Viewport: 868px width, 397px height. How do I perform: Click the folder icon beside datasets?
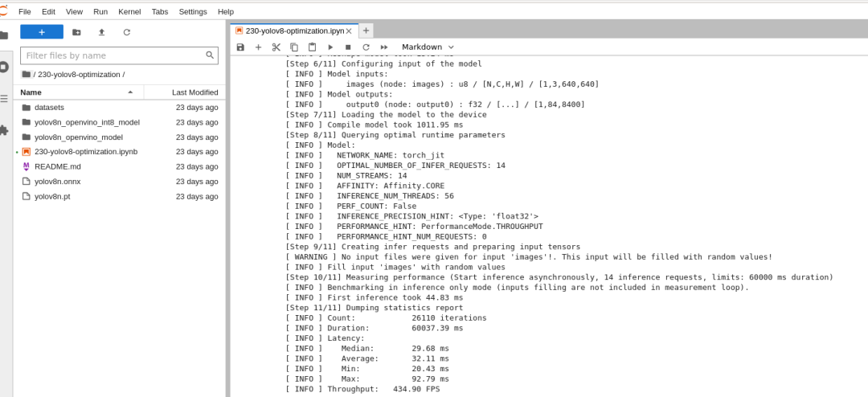26,108
